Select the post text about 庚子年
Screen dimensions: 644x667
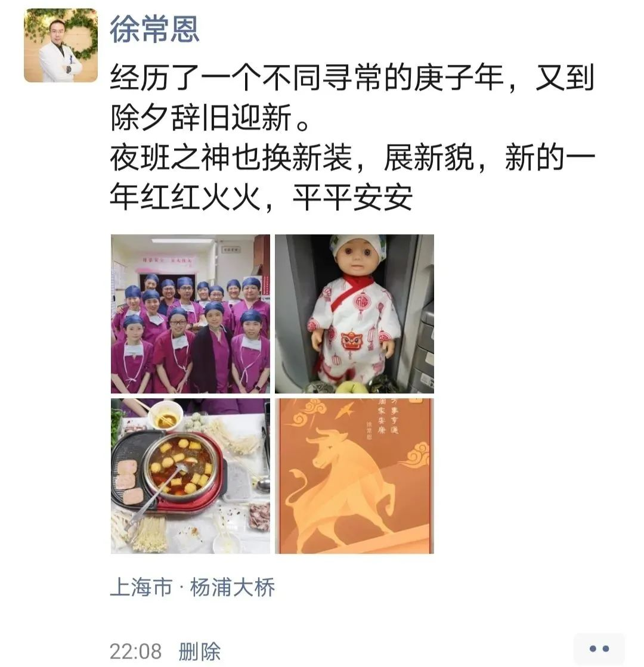tap(352, 138)
